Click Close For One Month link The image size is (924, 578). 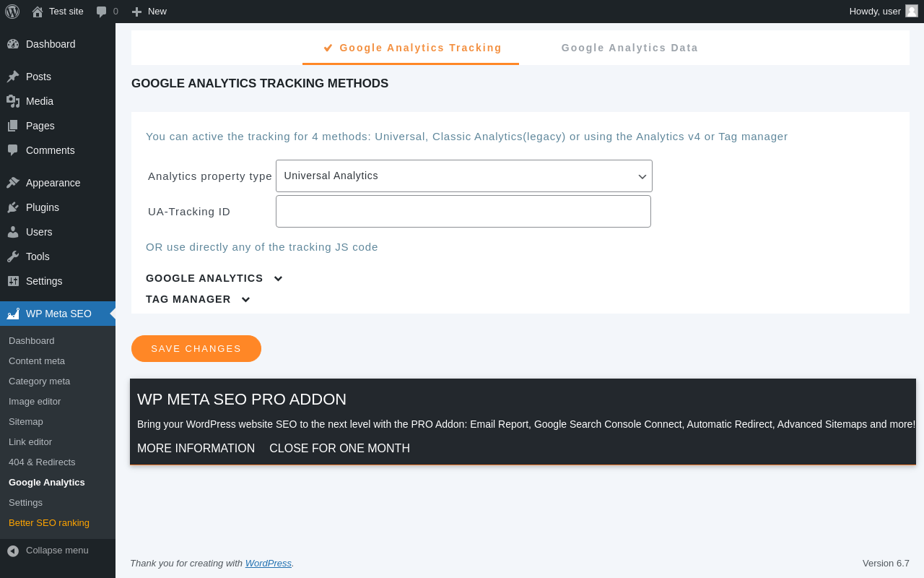[x=339, y=448]
